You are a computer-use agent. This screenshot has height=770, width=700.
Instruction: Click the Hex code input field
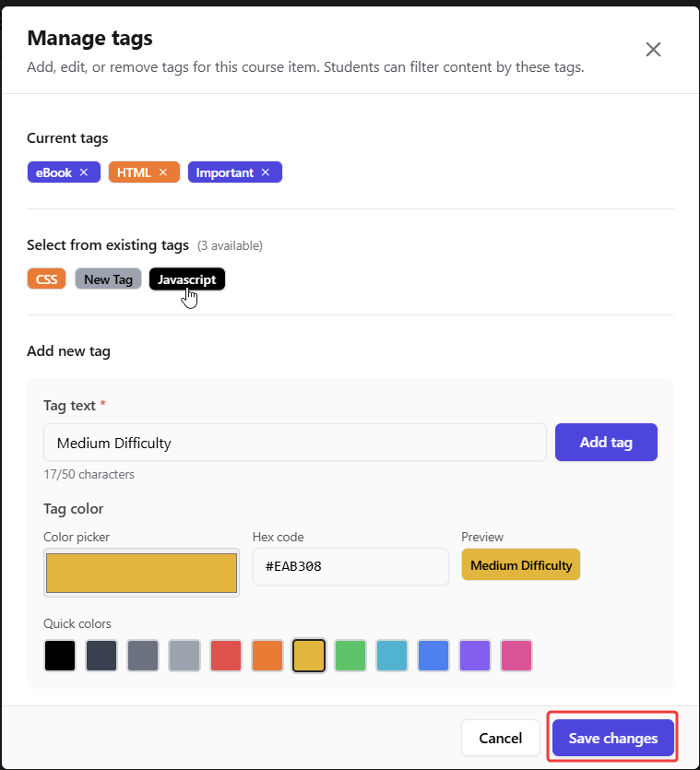pyautogui.click(x=350, y=566)
